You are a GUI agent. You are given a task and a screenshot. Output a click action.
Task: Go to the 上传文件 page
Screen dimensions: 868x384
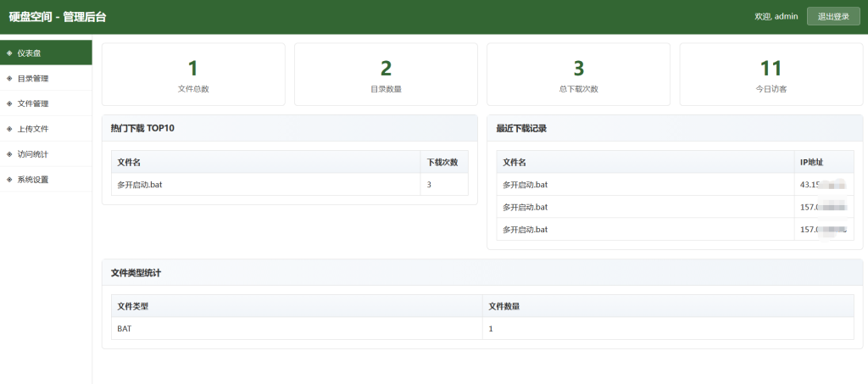click(33, 129)
